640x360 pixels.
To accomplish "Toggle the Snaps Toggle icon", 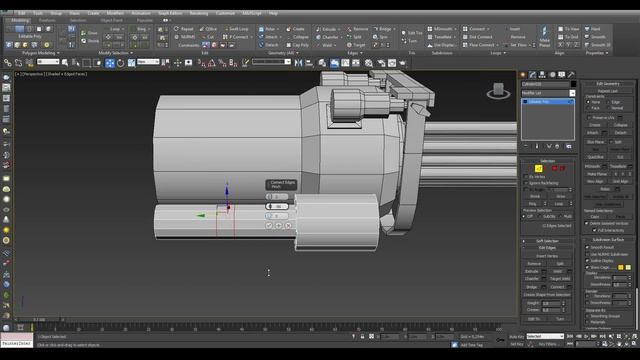I will pyautogui.click(x=201, y=63).
